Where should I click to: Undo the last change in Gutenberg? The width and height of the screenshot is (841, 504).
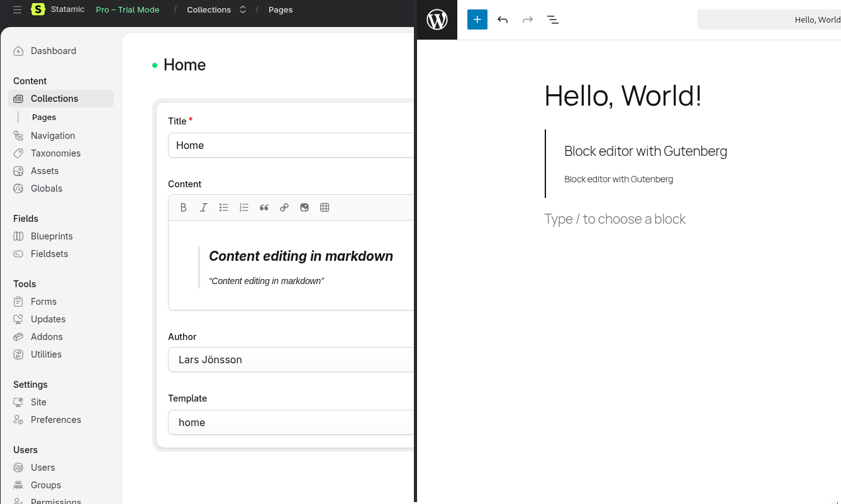click(x=503, y=19)
